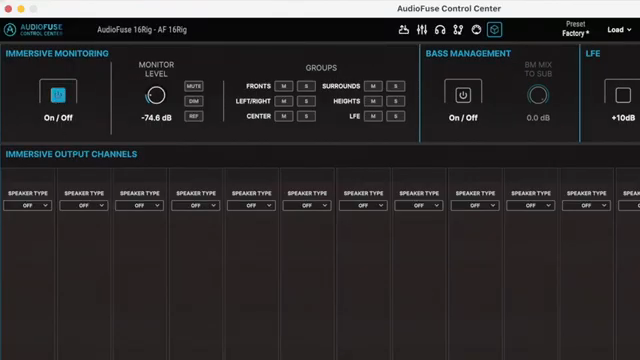Click the Immersive Output Channels heading

[x=71, y=154]
